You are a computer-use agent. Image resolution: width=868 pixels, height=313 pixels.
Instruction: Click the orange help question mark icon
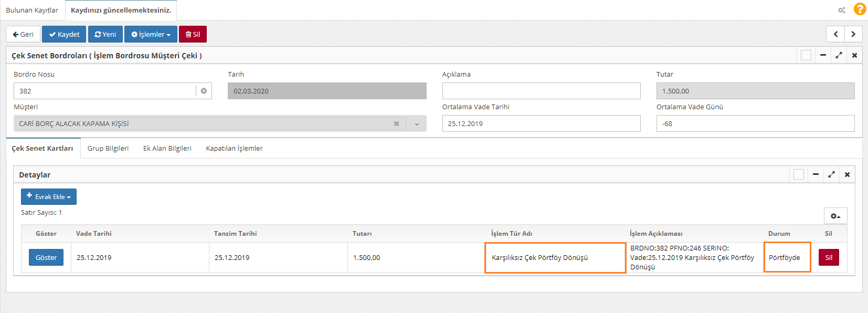point(860,9)
